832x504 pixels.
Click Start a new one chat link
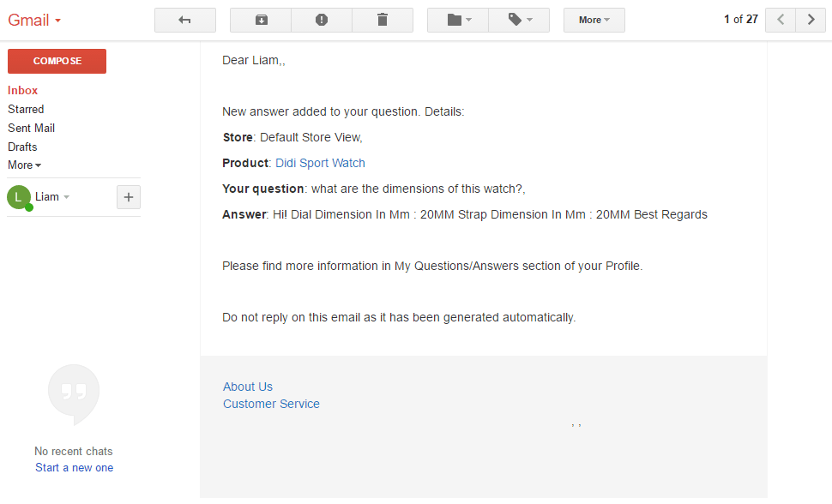pos(74,468)
